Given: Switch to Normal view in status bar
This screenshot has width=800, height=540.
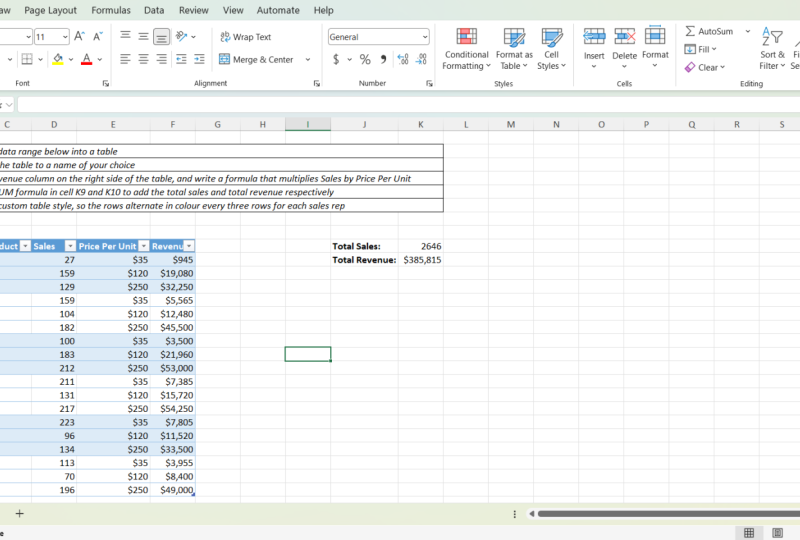Looking at the screenshot, I should pyautogui.click(x=749, y=533).
